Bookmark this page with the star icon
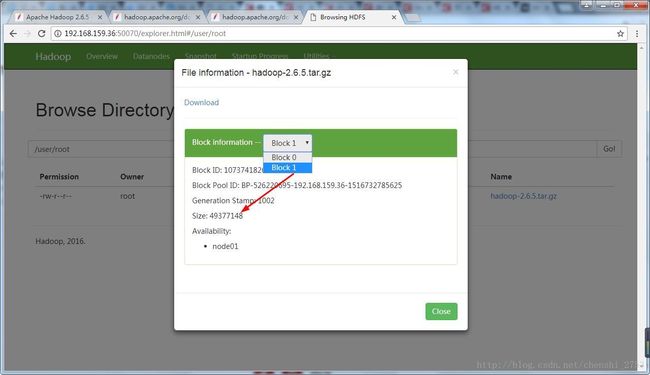This screenshot has width=650, height=375. click(x=620, y=34)
